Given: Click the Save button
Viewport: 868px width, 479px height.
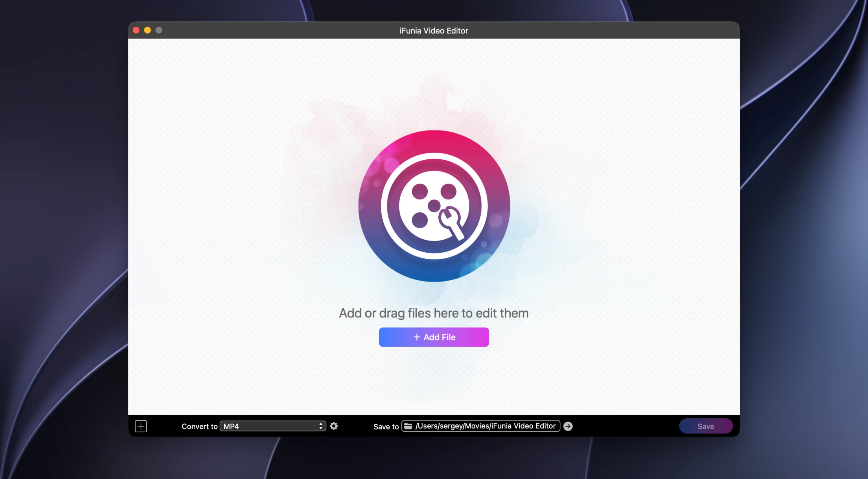Looking at the screenshot, I should click(706, 426).
